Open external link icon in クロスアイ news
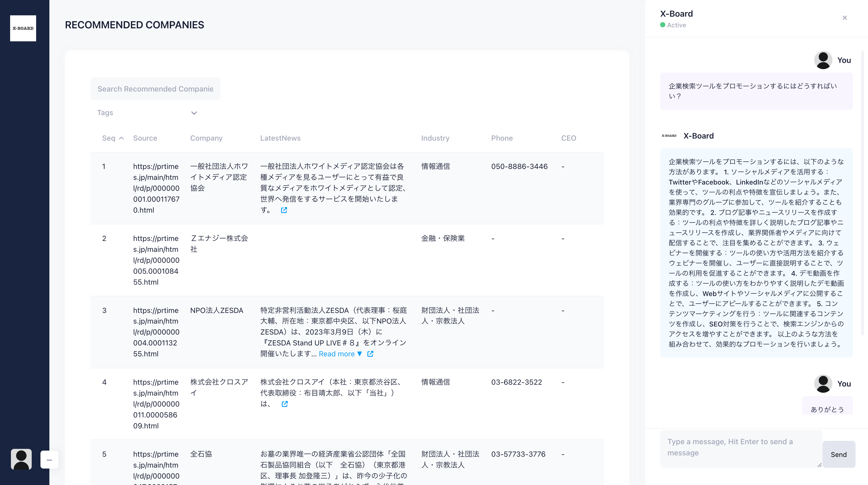 285,404
